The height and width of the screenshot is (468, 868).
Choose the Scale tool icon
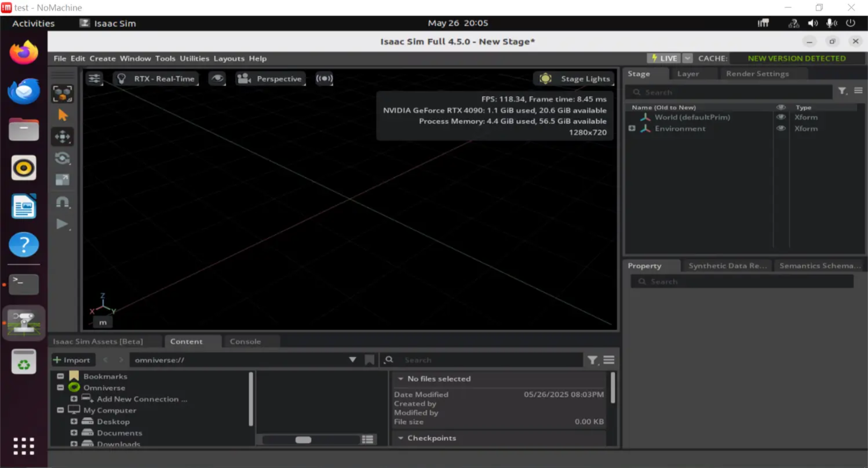pyautogui.click(x=62, y=180)
